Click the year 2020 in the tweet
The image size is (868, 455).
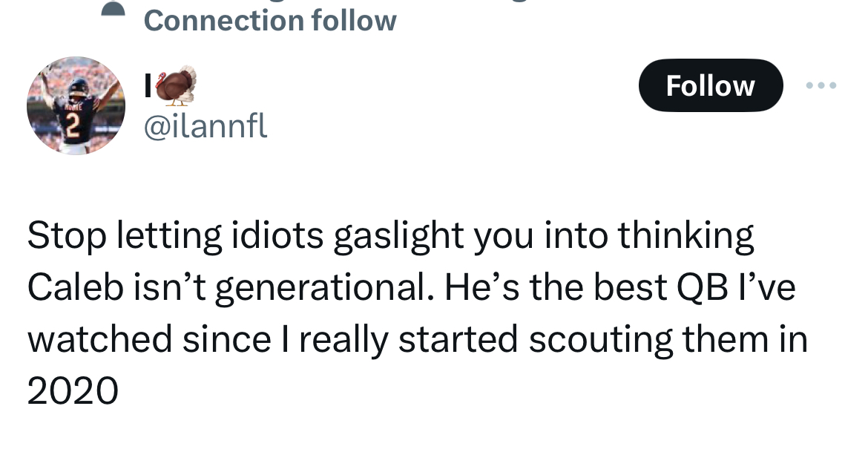73,390
